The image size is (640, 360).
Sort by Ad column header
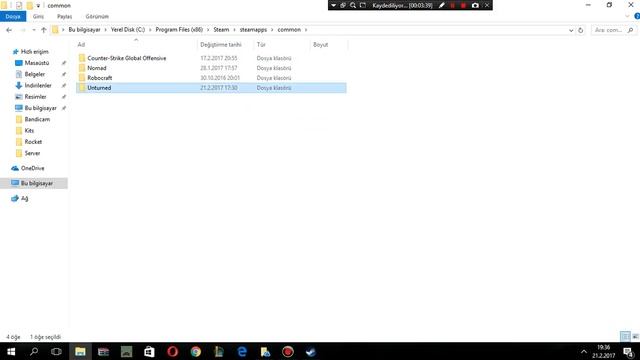tap(136, 44)
